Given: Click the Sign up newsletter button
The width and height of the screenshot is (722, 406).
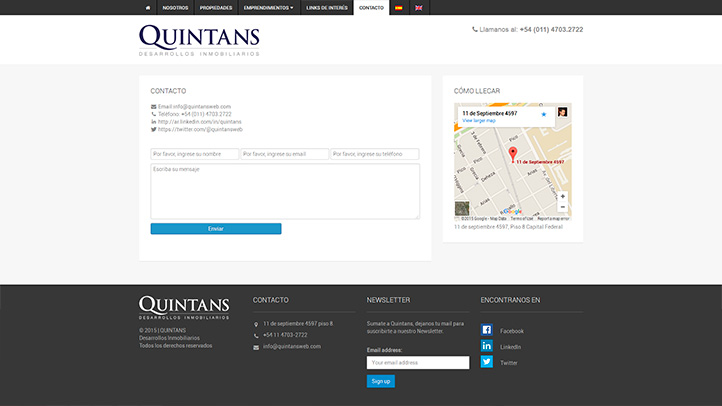Looking at the screenshot, I should [x=381, y=381].
